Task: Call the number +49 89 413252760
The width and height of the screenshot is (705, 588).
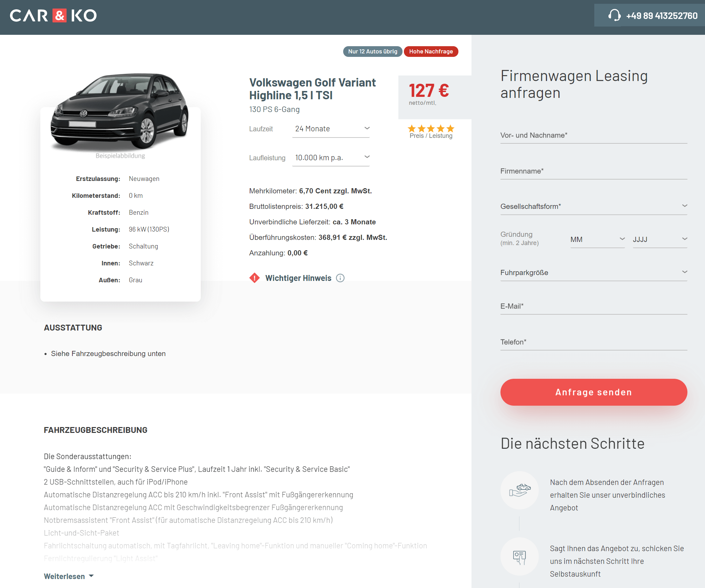Action: pos(662,16)
